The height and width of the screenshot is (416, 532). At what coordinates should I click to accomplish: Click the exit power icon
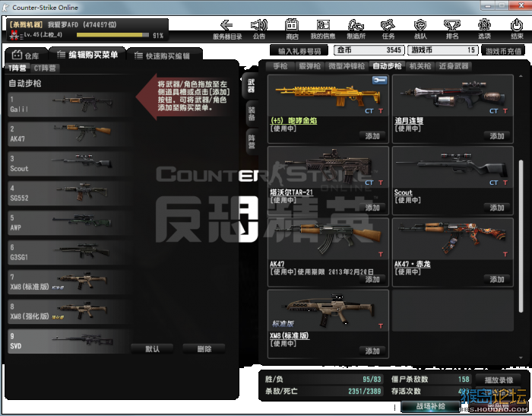(x=517, y=25)
